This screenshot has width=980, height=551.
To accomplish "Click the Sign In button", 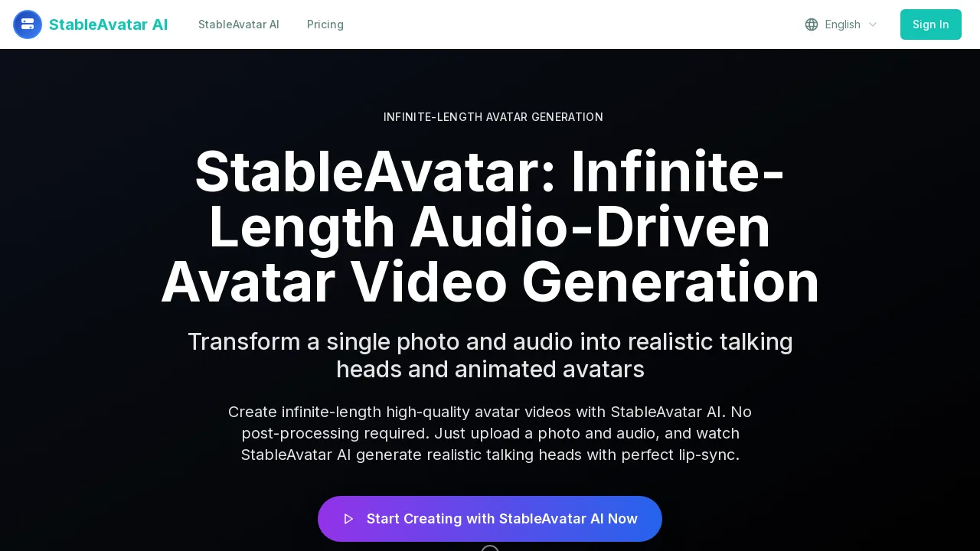I will click(931, 24).
